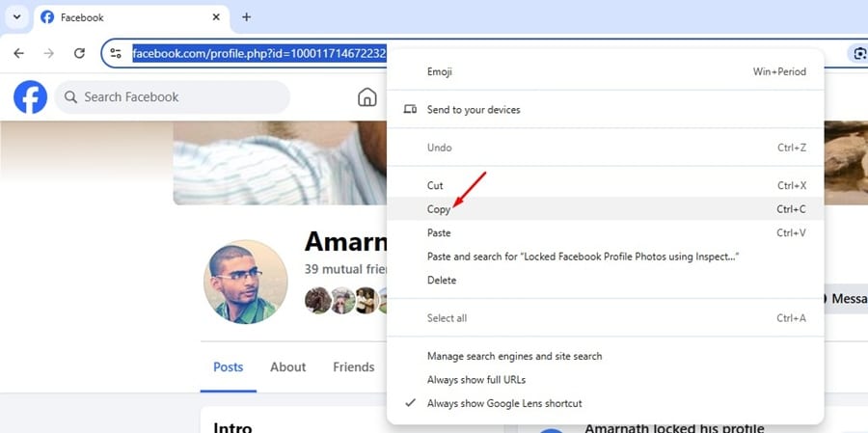Open the About tab
This screenshot has height=433, width=868.
click(x=287, y=367)
